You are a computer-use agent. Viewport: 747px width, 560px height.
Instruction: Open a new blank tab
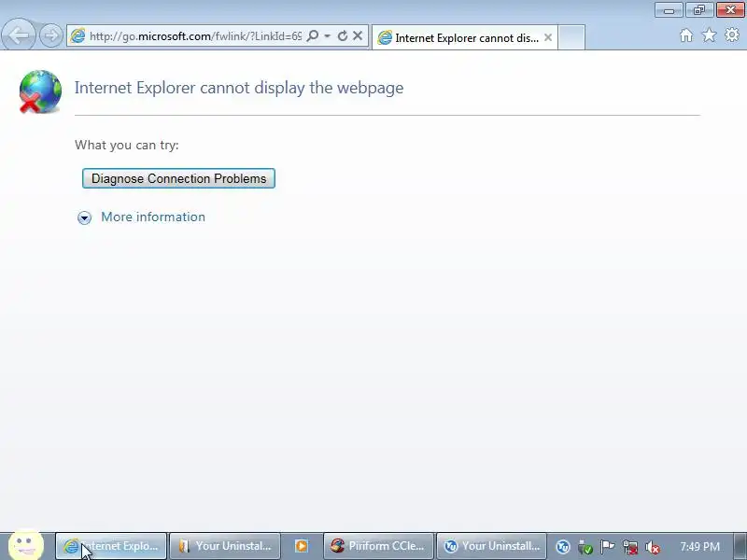click(571, 37)
